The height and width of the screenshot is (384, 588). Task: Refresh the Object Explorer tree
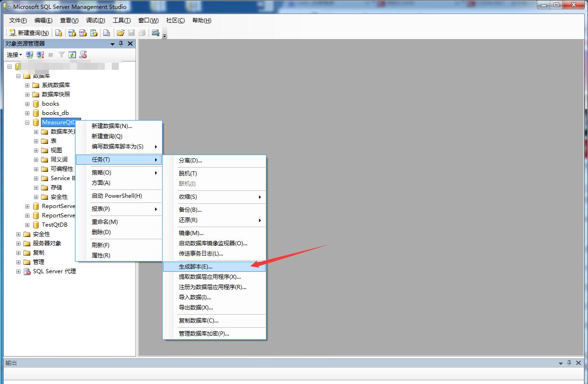click(x=72, y=55)
